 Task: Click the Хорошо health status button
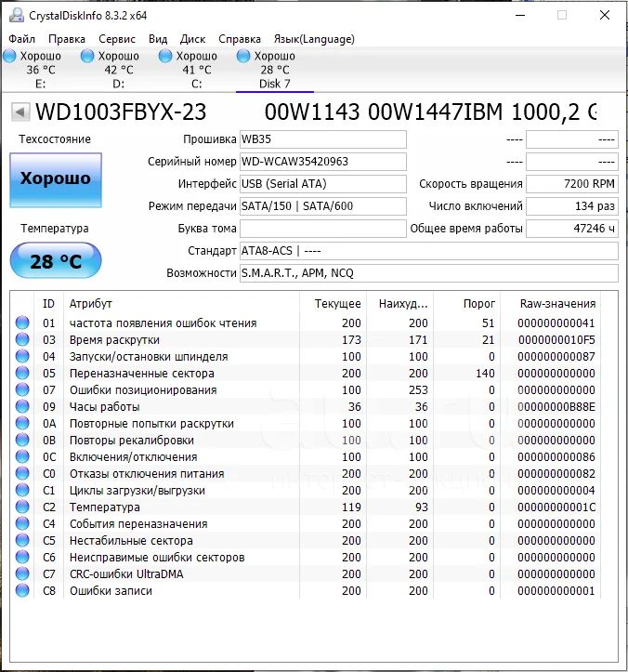tap(56, 179)
